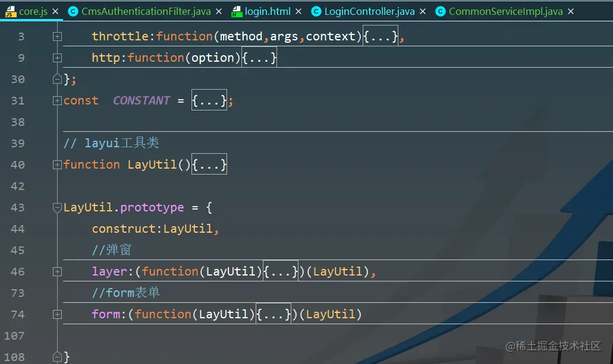Click the Java class icon on CmsAuthenticationFilter tab
This screenshot has height=364, width=613.
tap(73, 11)
